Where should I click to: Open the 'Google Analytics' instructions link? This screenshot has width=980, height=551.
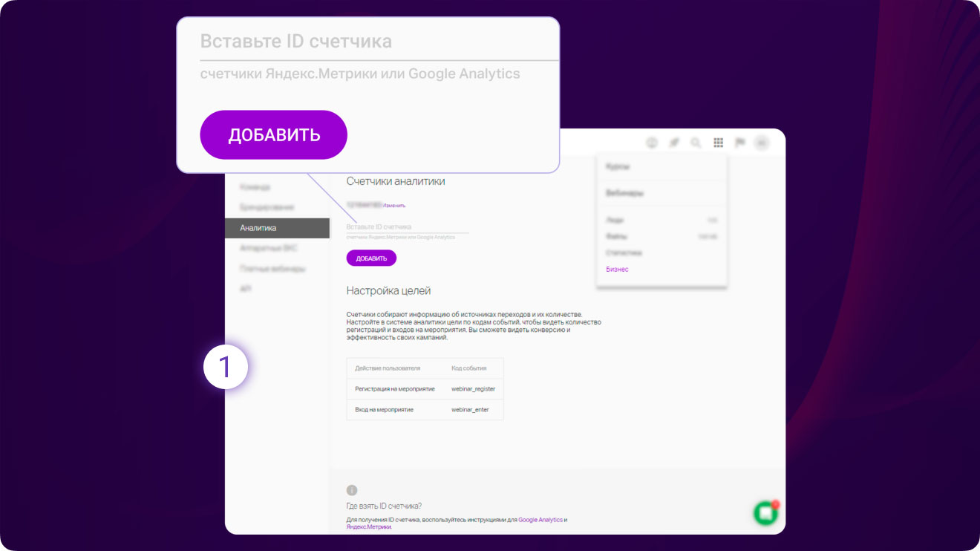coord(540,520)
